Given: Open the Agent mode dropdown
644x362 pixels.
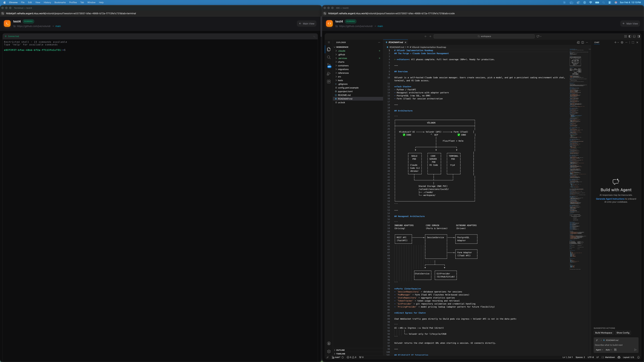Looking at the screenshot, I should tap(599, 350).
